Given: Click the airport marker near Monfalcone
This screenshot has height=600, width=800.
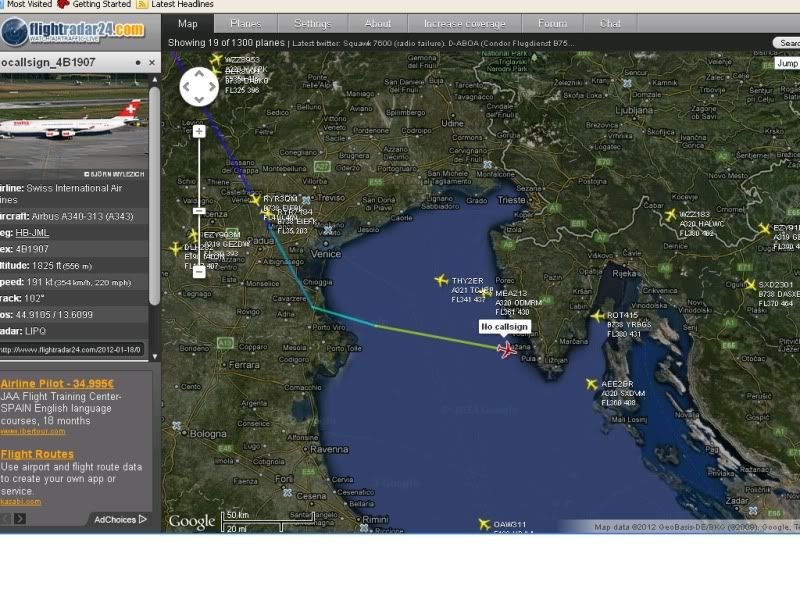Looking at the screenshot, I should coord(488,165).
